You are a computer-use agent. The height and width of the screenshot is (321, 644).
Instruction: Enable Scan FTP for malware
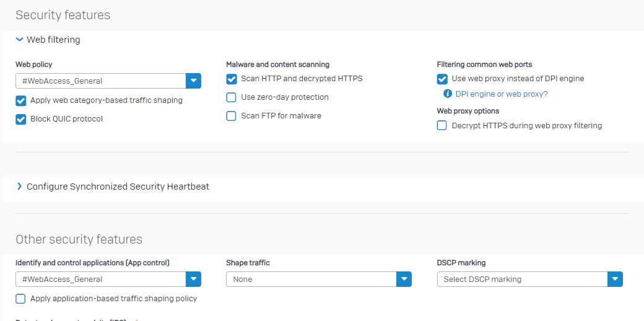(x=232, y=116)
